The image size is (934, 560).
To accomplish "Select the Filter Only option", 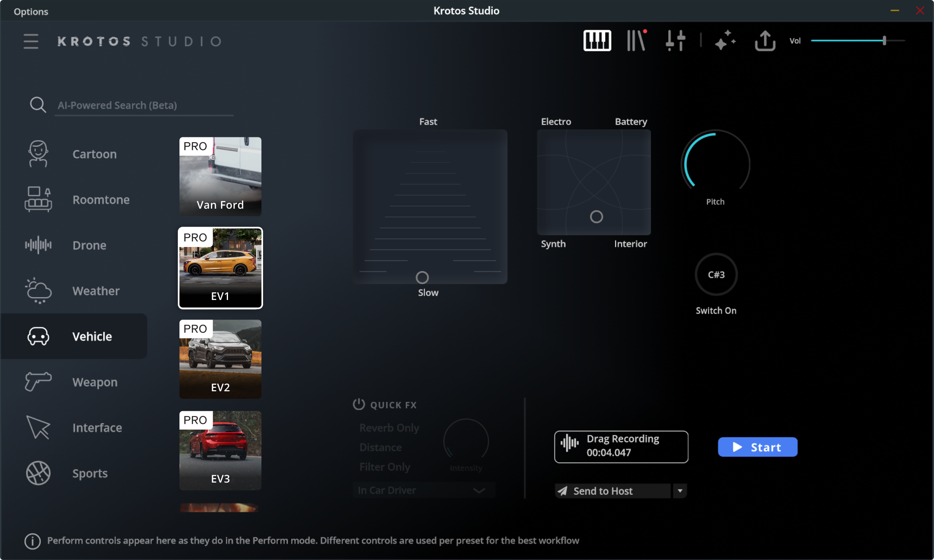I will [x=385, y=467].
